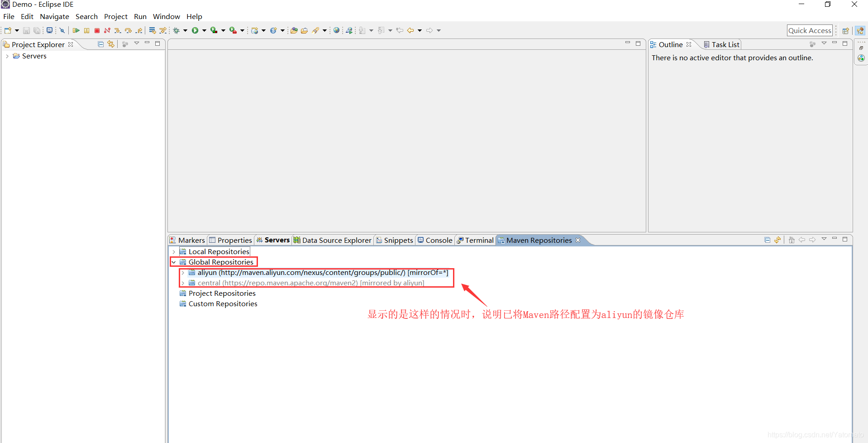Click the Step Into toolbar icon
This screenshot has height=443, width=868.
(x=118, y=30)
